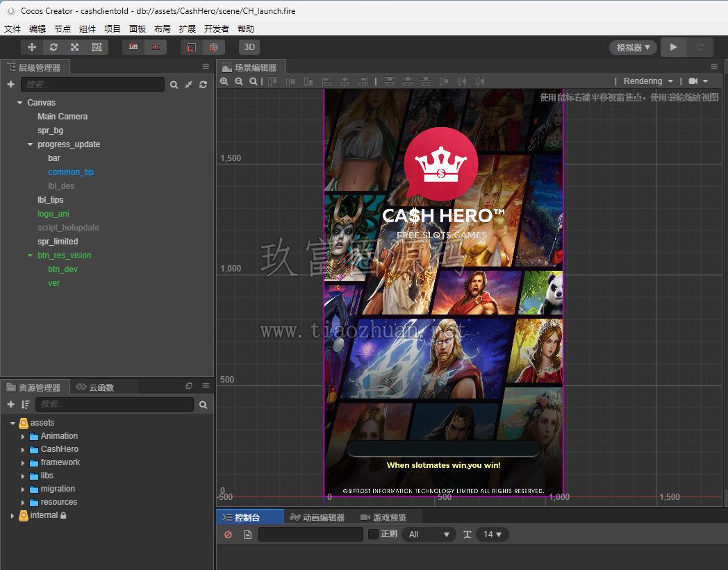Image resolution: width=728 pixels, height=570 pixels.
Task: Collapse the Canvas node
Action: [x=19, y=103]
